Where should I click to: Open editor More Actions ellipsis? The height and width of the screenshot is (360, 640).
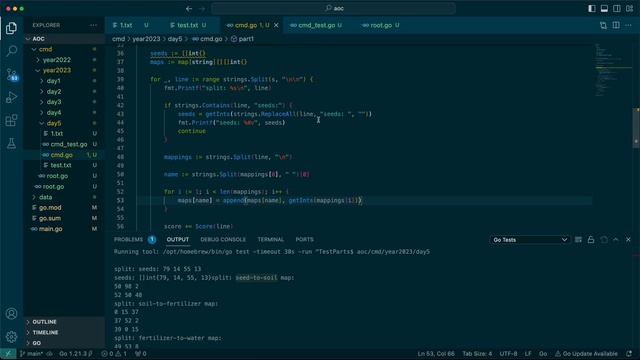pos(629,25)
